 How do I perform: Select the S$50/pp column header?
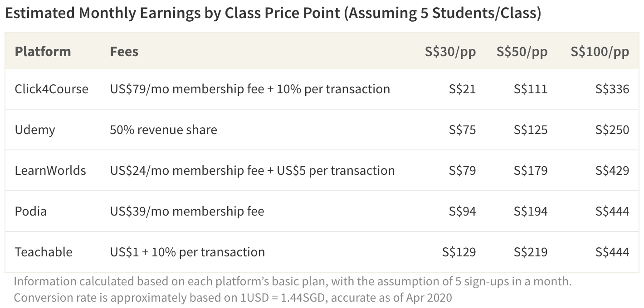[522, 52]
